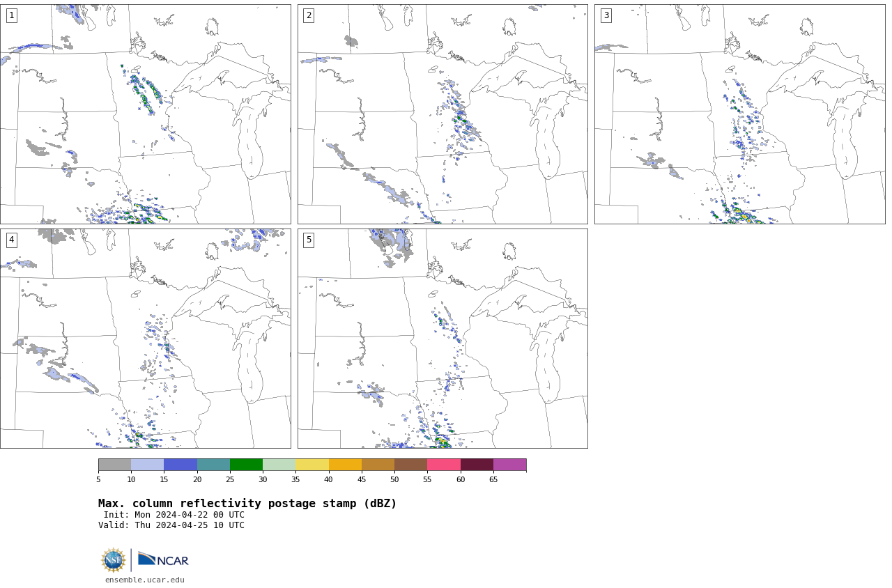Click the maroon 60-65 dBZ swatch
This screenshot has width=892, height=588.
477,465
